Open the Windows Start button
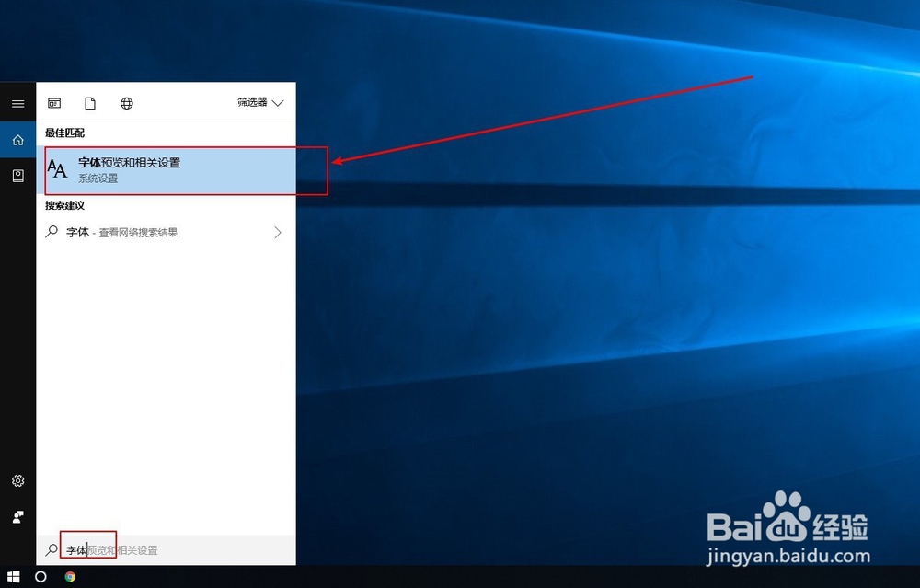The height and width of the screenshot is (588, 920). [13, 576]
